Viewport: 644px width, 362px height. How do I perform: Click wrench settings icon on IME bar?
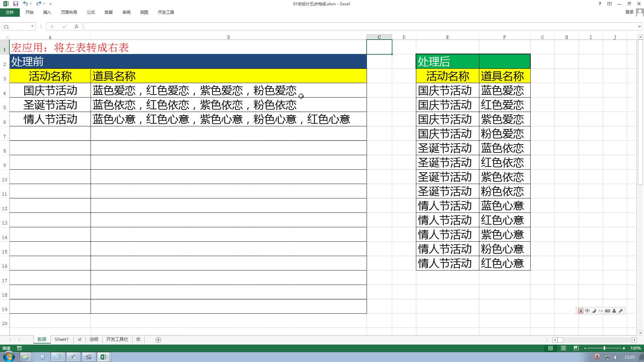click(621, 311)
